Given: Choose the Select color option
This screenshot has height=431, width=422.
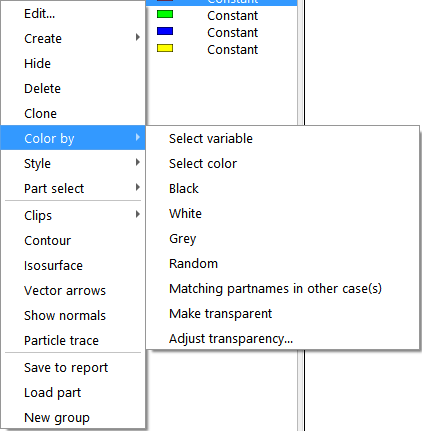Looking at the screenshot, I should tap(282, 163).
